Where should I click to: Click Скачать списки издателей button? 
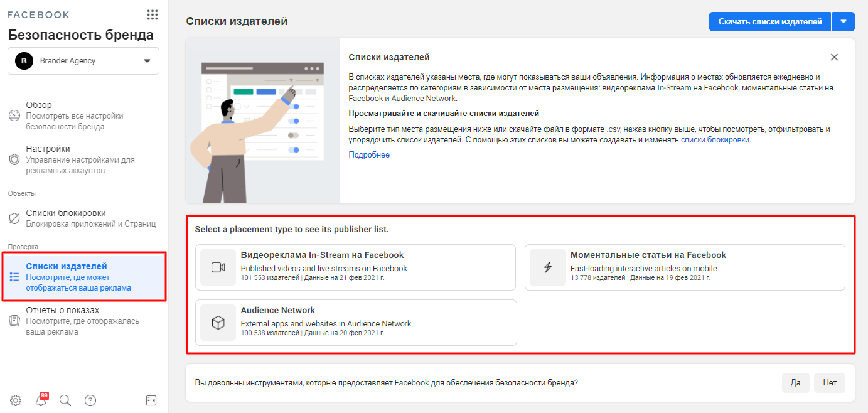(x=769, y=21)
